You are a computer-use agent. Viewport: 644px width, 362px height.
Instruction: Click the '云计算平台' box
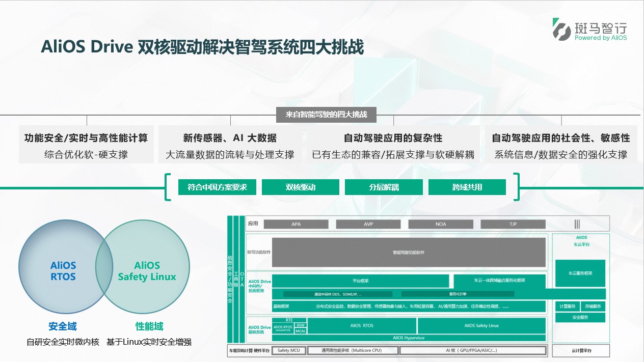(x=581, y=350)
